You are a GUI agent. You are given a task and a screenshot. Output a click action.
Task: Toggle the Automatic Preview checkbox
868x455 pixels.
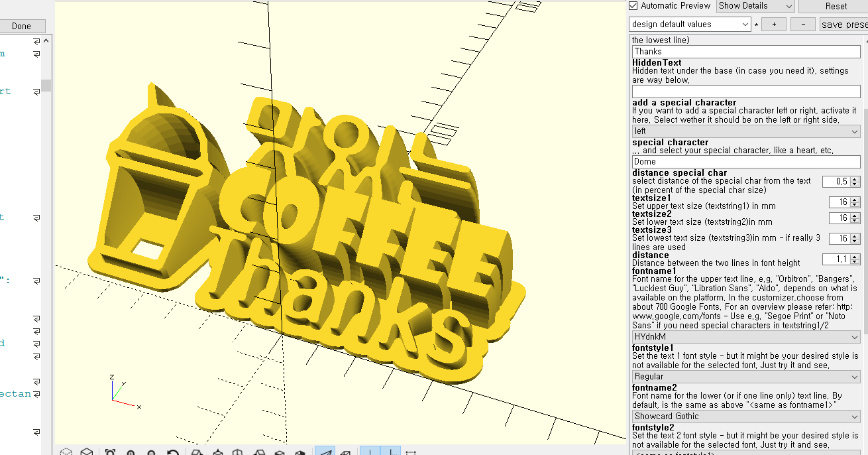coord(633,5)
